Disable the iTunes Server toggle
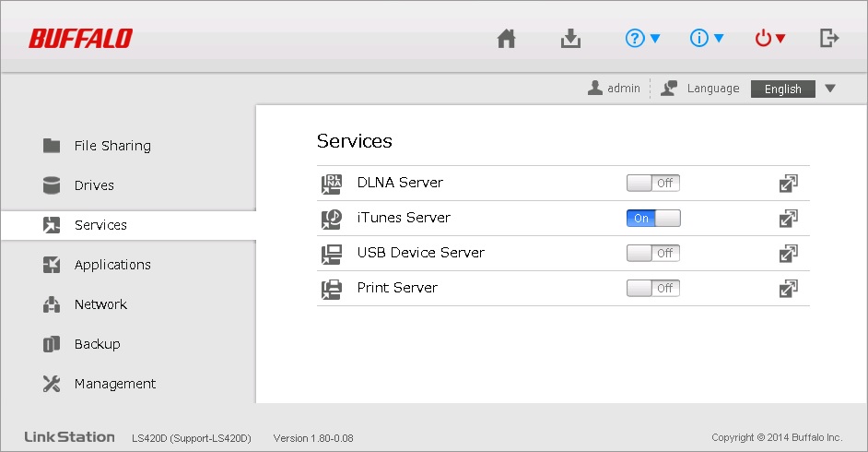This screenshot has width=868, height=452. click(653, 219)
